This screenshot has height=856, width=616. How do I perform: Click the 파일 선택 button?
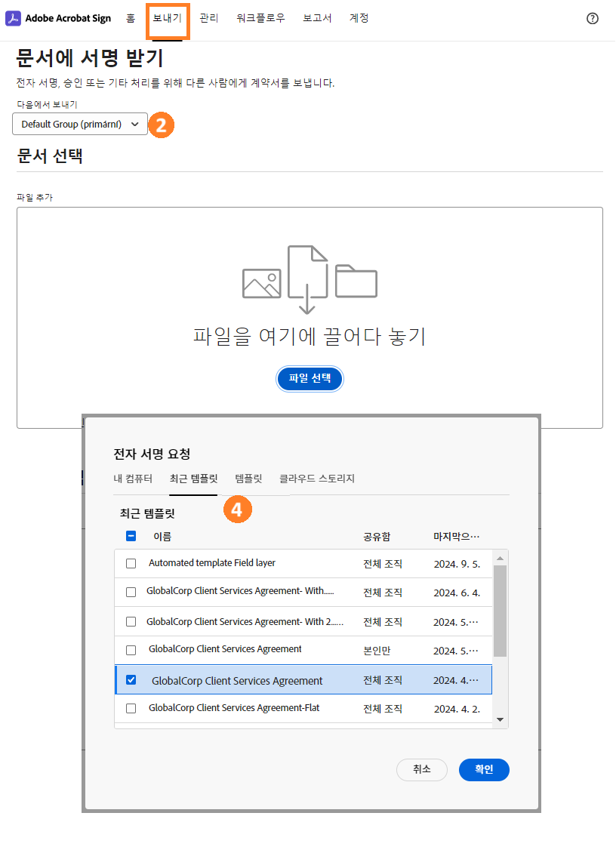click(310, 378)
